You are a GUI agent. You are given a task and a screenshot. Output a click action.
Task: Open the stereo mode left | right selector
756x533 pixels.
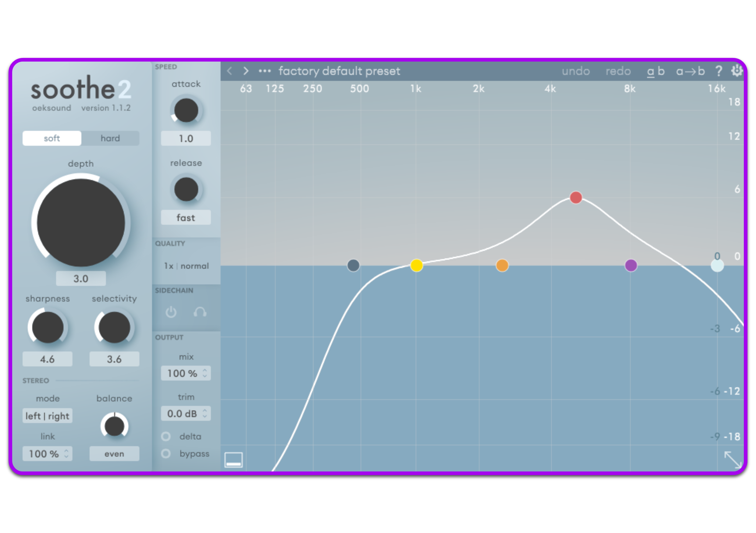tap(48, 416)
